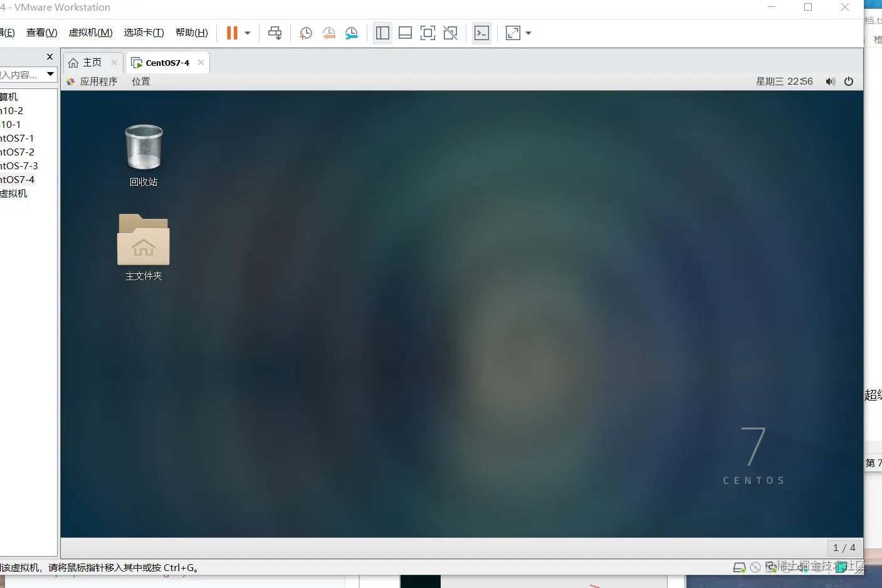
Task: Open the 查看(V) menu
Action: (x=42, y=33)
